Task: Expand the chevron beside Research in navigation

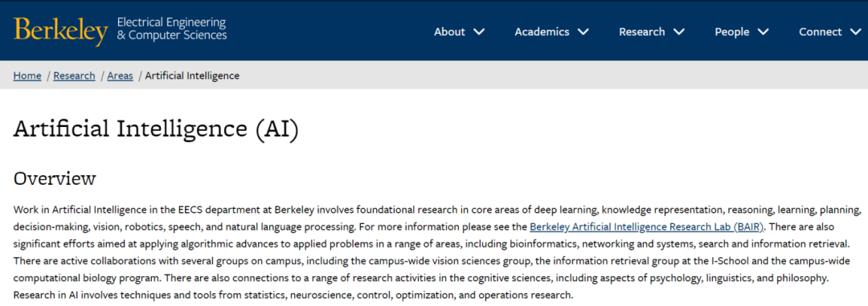Action: (x=678, y=31)
